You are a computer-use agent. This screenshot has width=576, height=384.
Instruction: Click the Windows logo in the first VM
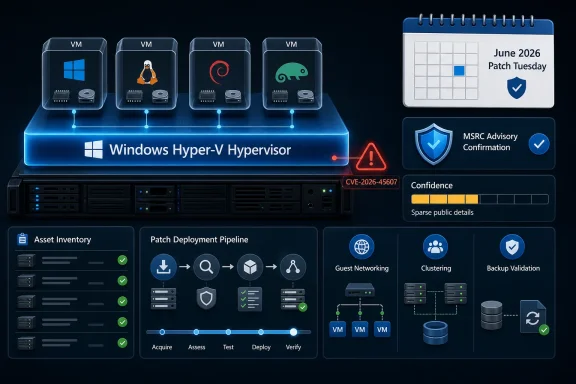tap(75, 70)
